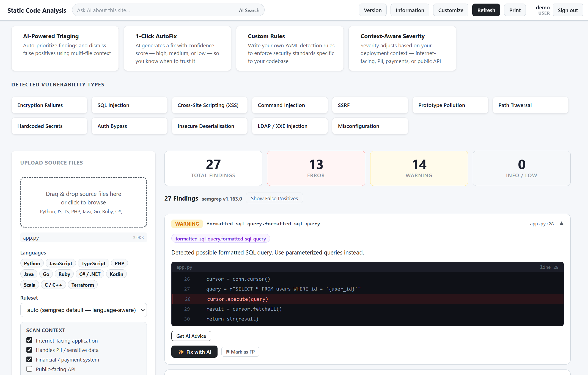Open the SQL Injection vulnerability type
The image size is (588, 375).
coord(130,105)
